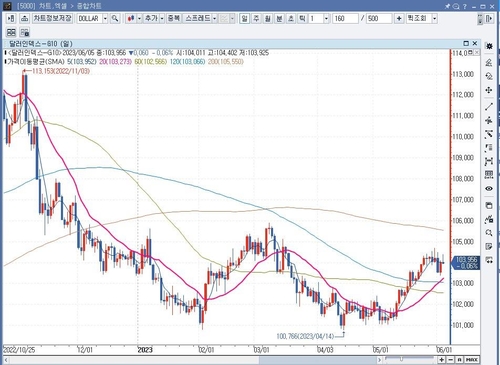The image size is (500, 365).
Task: Click the toolbar row spinner arrows
Action: (480, 19)
